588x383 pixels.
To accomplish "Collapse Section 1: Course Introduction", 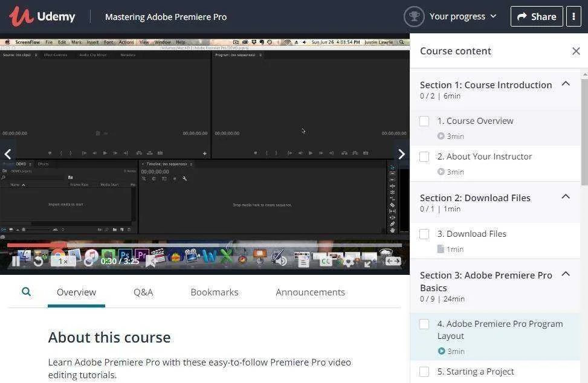I will click(x=566, y=84).
